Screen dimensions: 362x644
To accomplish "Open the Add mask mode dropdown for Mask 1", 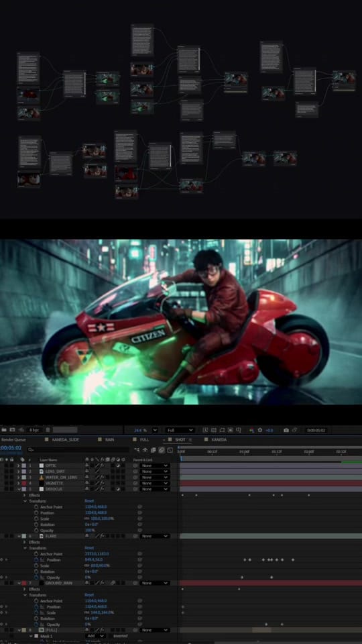I will 96,636.
